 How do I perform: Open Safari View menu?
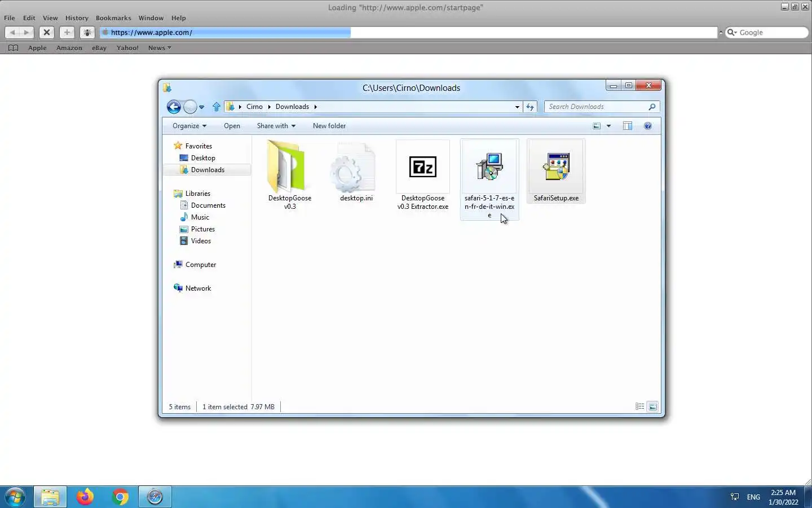point(50,18)
